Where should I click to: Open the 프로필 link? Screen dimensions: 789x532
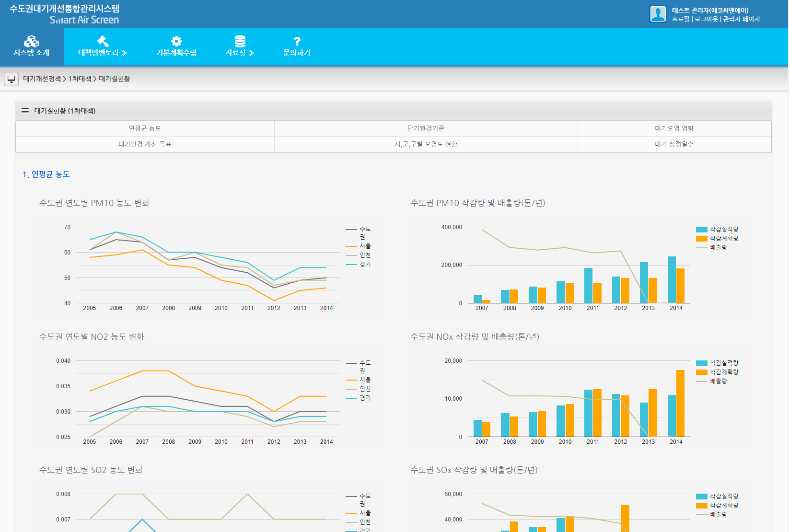tap(681, 19)
